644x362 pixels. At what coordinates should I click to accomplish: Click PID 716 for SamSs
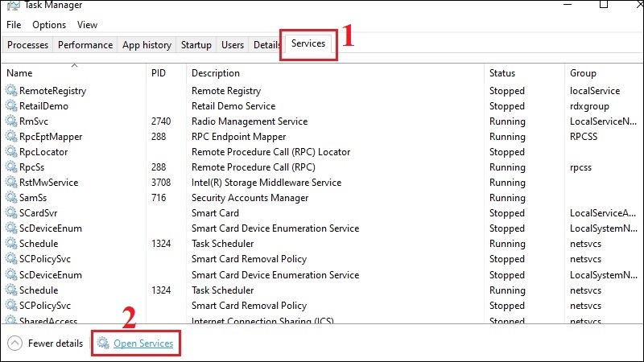point(159,197)
